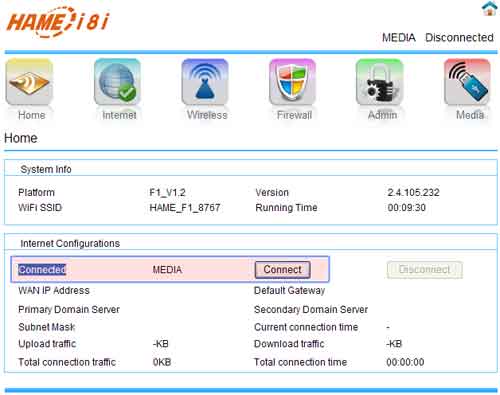Select the Internet menu label
This screenshot has height=395, width=500.
point(119,115)
